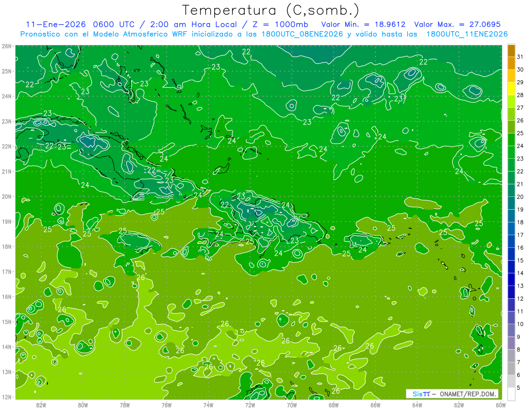Click the initialization time 1800UTC_08ENE2026

point(303,34)
